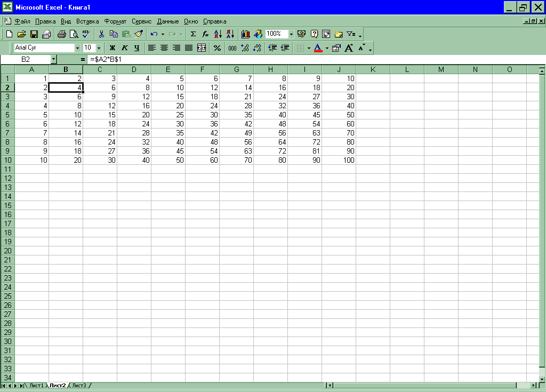Open the Borders dropdown arrow
The image size is (546, 392).
309,48
